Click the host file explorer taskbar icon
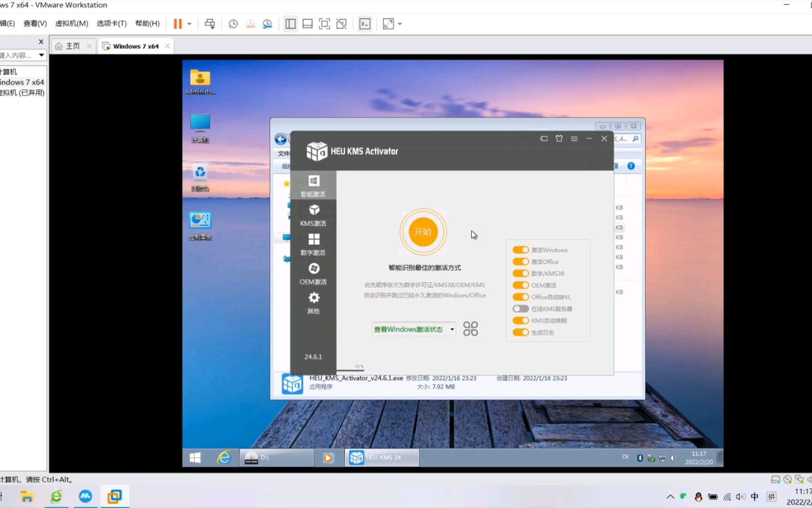 27,497
